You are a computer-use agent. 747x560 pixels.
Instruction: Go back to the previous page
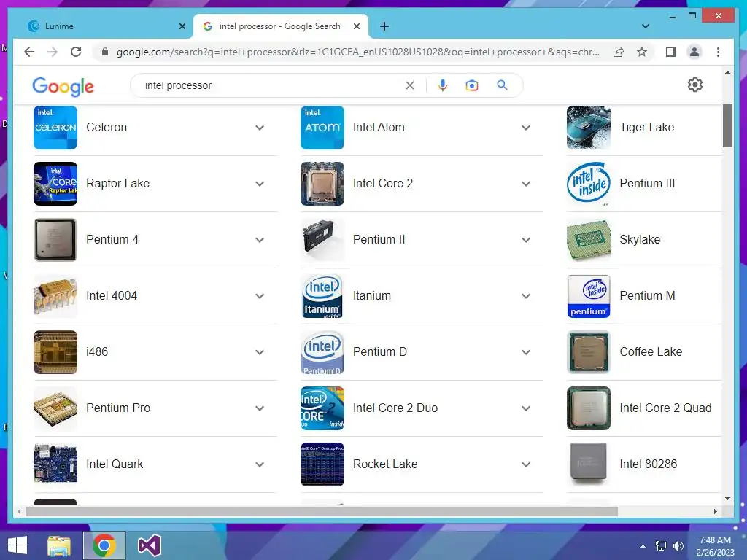[x=29, y=52]
